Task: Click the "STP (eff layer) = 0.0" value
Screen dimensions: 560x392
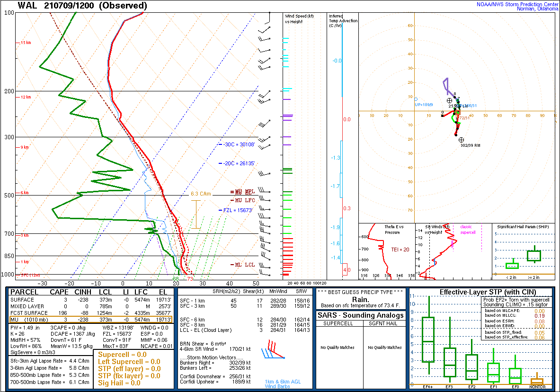Action: 129,369
